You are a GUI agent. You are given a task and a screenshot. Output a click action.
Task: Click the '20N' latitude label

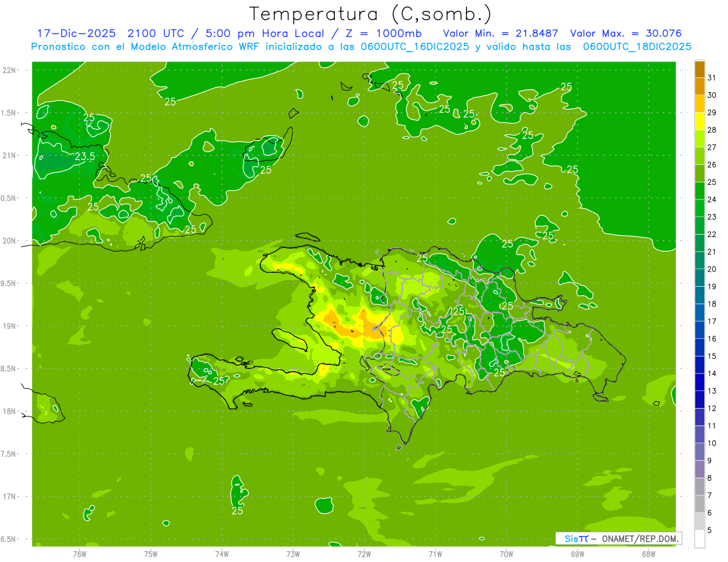(x=9, y=241)
